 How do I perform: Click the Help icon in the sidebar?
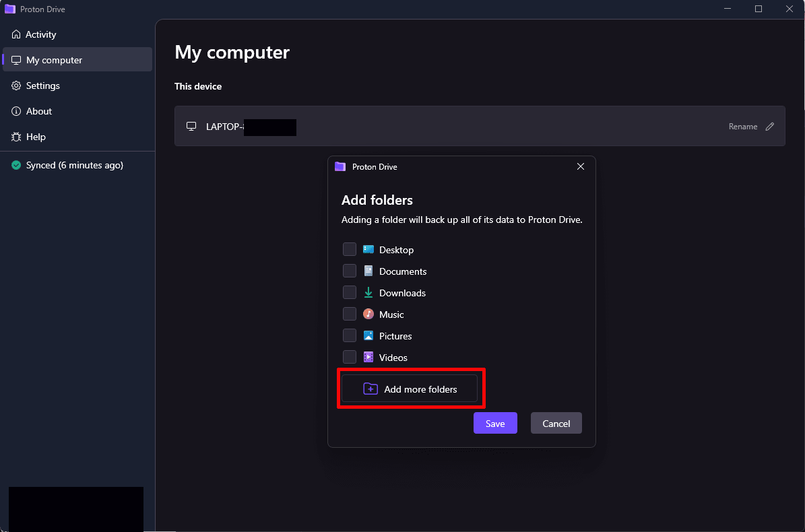[15, 137]
